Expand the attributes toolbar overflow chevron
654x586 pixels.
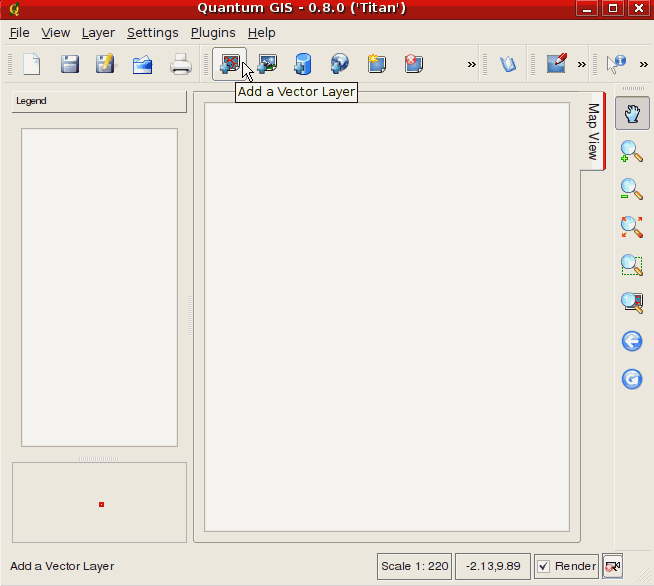click(x=644, y=65)
